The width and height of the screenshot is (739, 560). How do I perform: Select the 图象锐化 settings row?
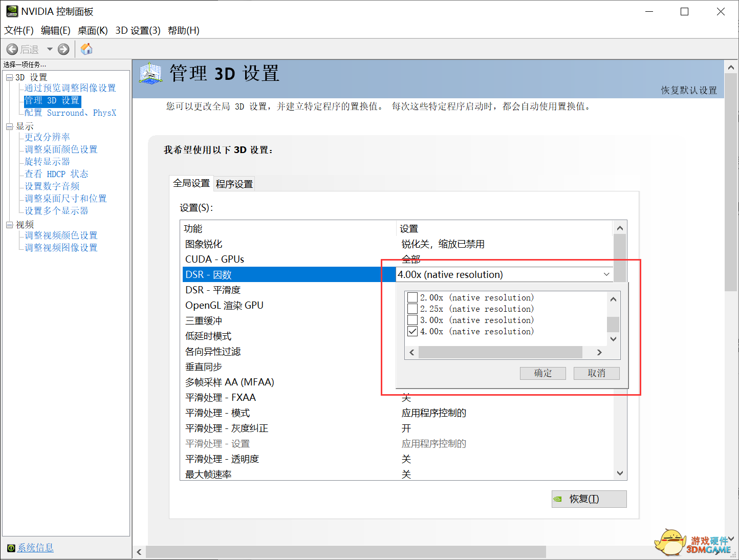(397, 244)
